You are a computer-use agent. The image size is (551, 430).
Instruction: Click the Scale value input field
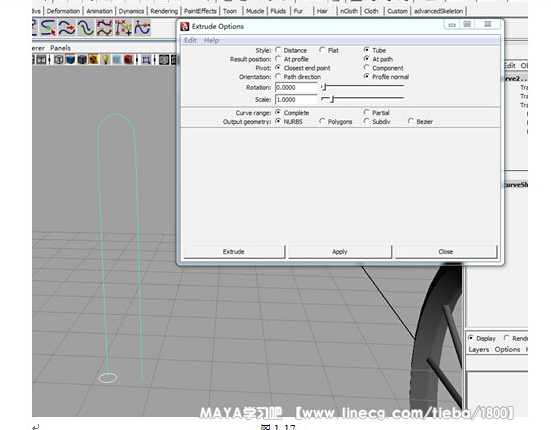[296, 99]
